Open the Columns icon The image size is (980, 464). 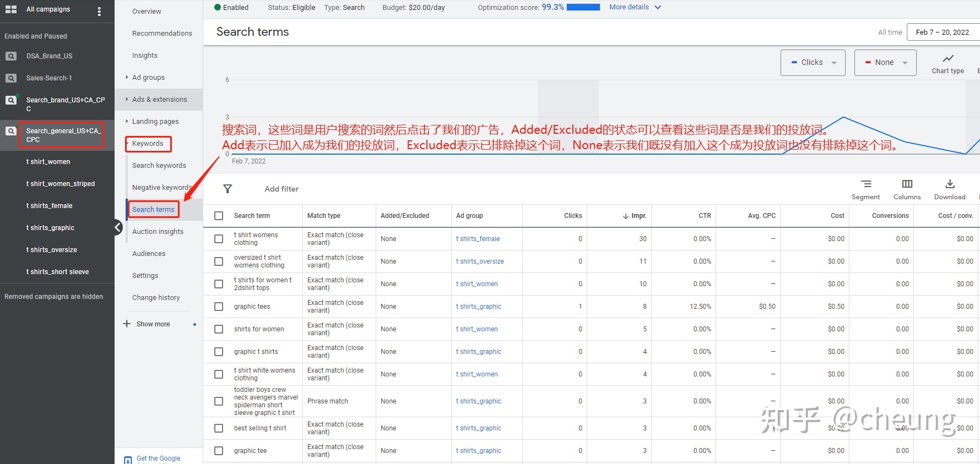pyautogui.click(x=907, y=184)
